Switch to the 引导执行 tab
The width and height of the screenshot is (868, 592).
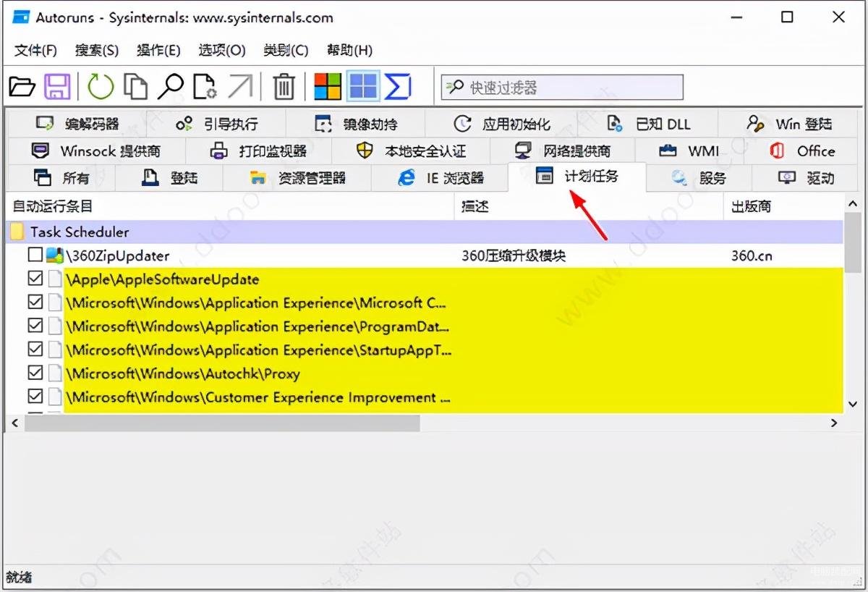(216, 124)
